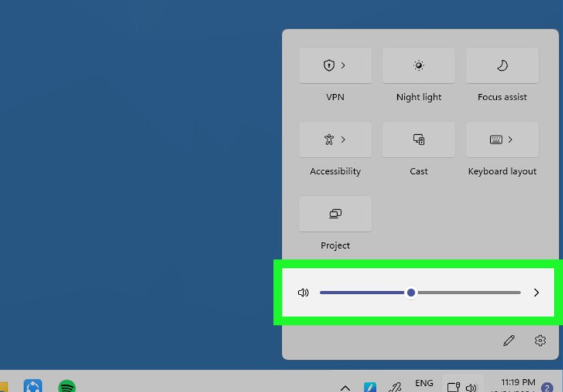
Task: Expand Accessibility options chevron
Action: pyautogui.click(x=343, y=140)
